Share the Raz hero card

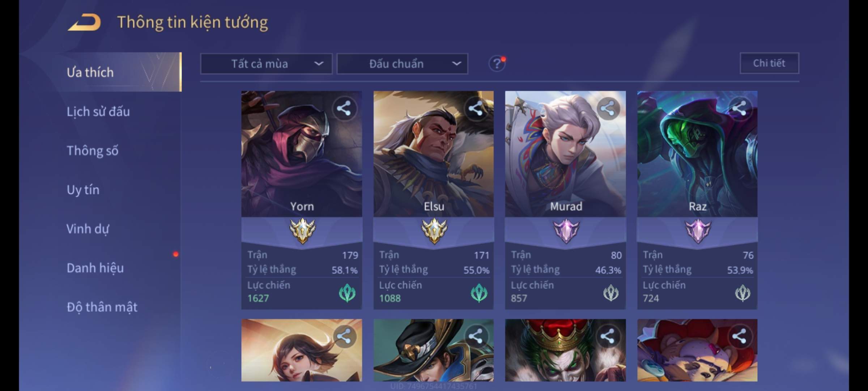pyautogui.click(x=739, y=108)
